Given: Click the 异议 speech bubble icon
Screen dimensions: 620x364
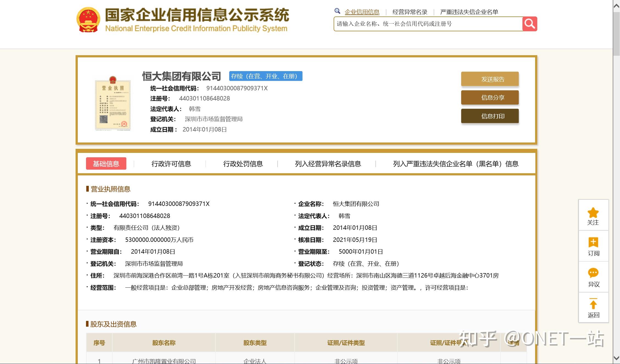Looking at the screenshot, I should [593, 273].
